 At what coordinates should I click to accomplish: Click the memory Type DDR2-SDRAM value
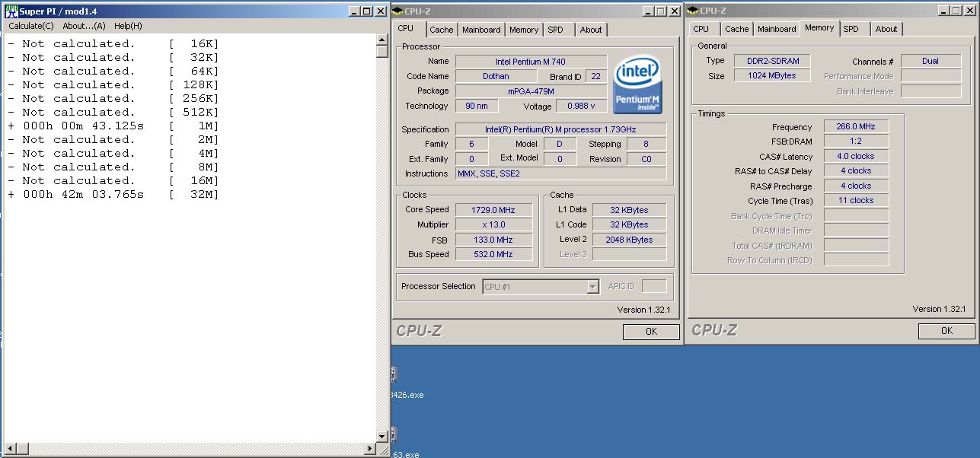coord(772,61)
